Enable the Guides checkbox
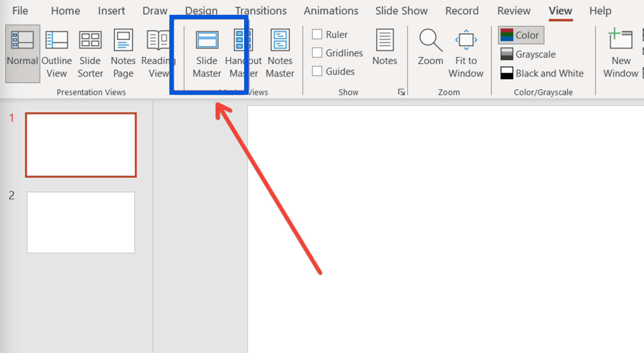Viewport: 644px width, 353px height. (317, 71)
